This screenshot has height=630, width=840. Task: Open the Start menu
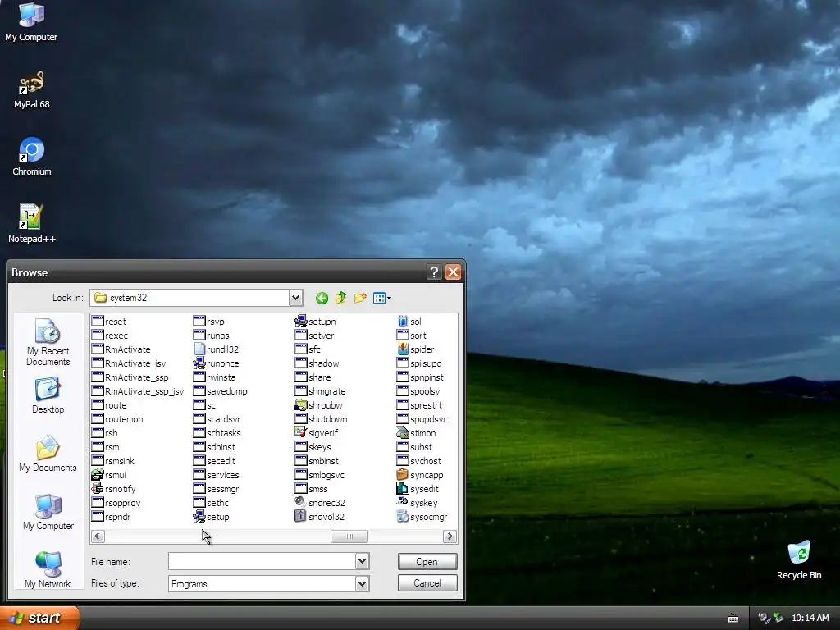tap(39, 618)
